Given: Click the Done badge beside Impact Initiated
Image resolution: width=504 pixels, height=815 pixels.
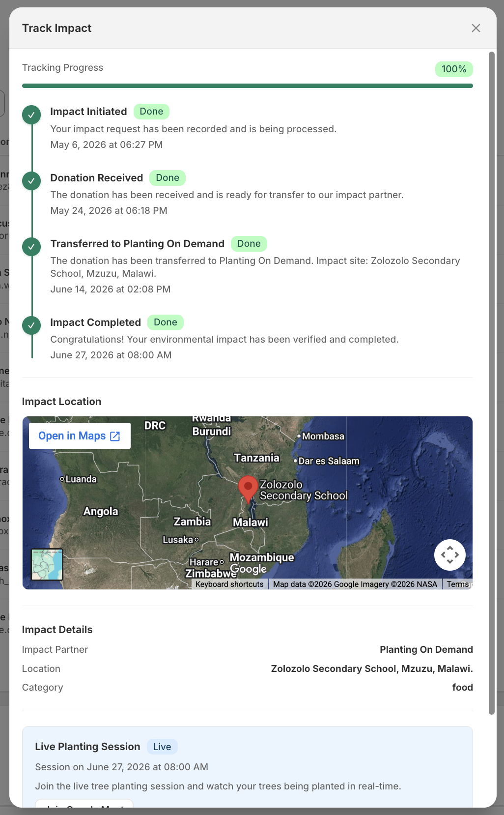Looking at the screenshot, I should [x=151, y=112].
